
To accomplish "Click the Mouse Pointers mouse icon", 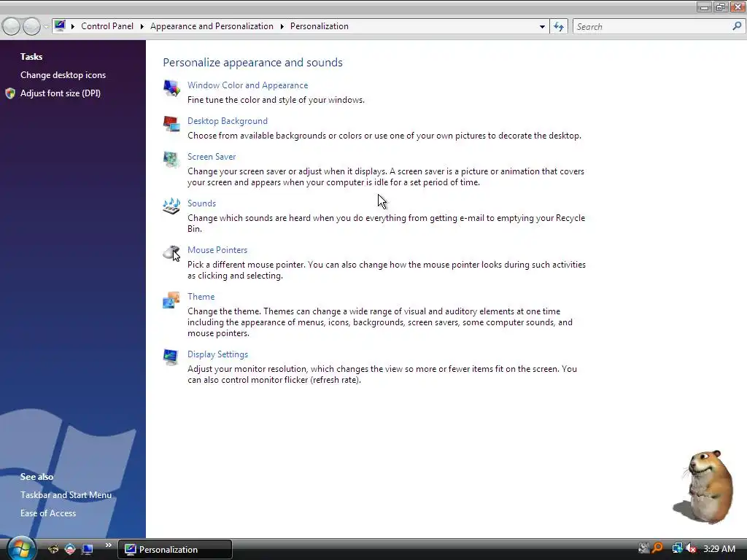I will tap(171, 253).
